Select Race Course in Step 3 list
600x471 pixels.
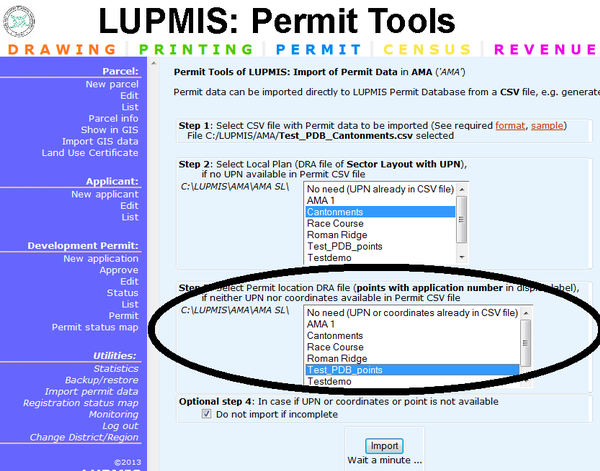point(412,347)
